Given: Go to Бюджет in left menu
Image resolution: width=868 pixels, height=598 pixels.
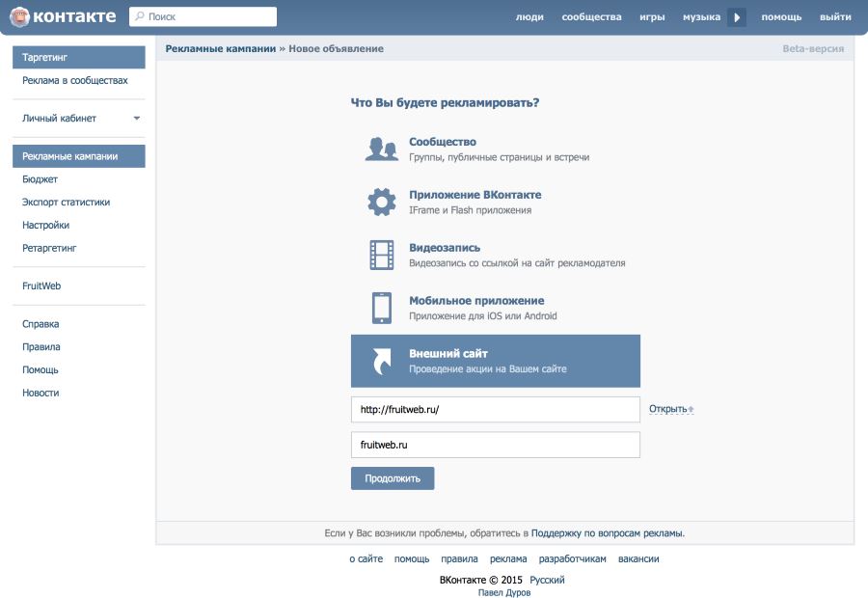Looking at the screenshot, I should click(x=41, y=179).
